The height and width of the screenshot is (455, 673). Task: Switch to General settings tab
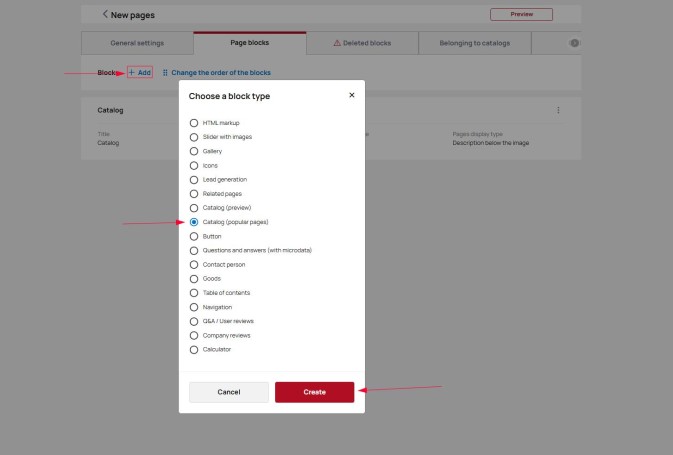[136, 43]
